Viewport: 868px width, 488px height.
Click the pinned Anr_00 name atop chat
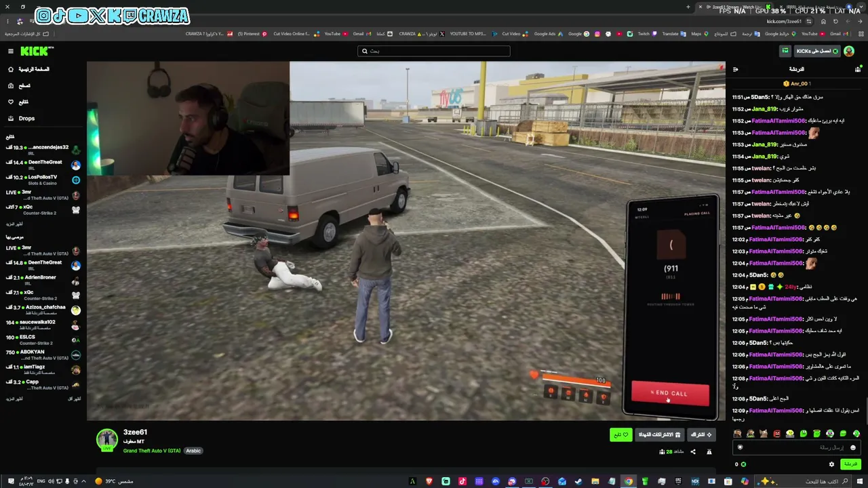pos(798,83)
